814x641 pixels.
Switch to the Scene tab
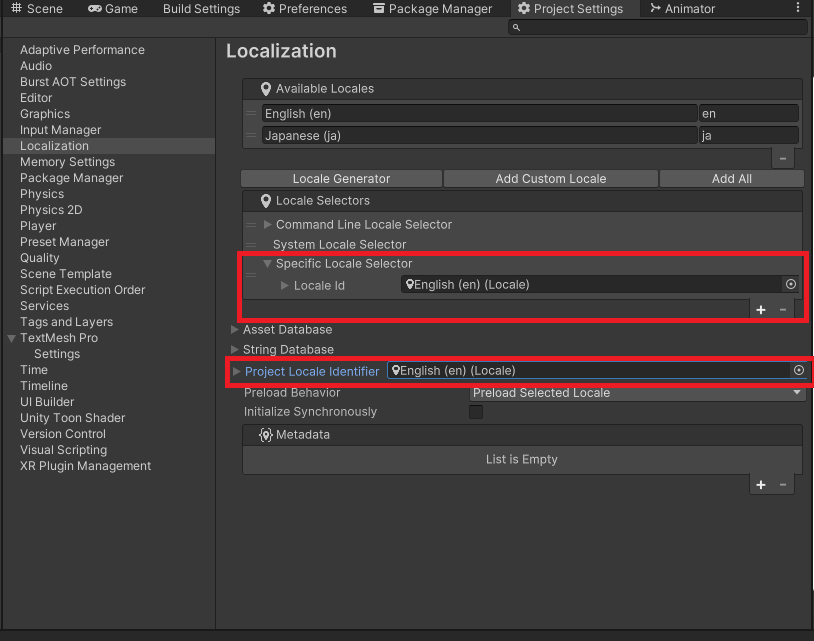coord(37,8)
